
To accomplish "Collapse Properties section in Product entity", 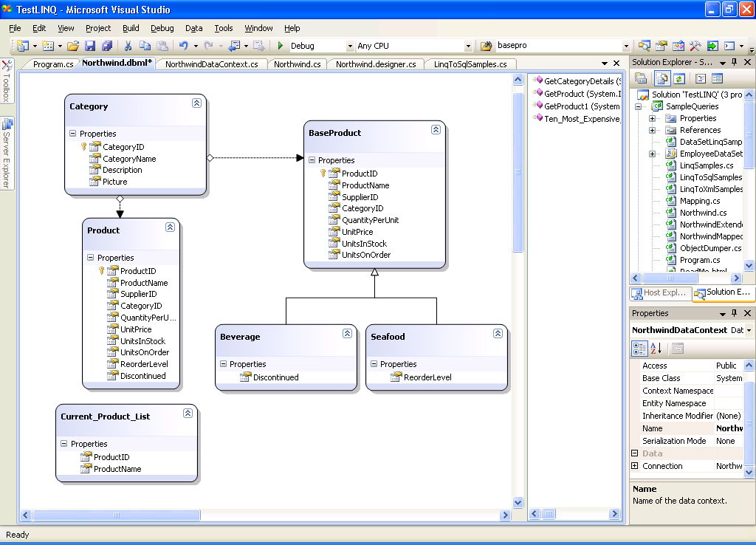I will (91, 258).
